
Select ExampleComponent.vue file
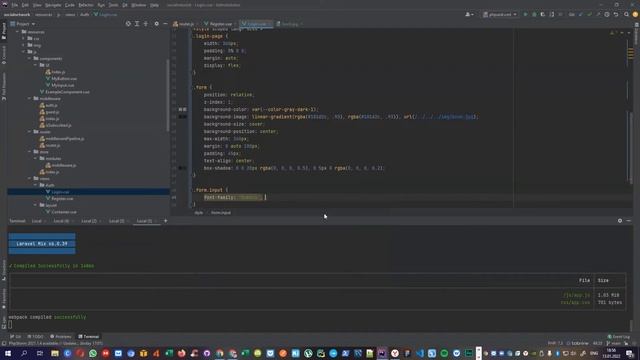pyautogui.click(x=67, y=92)
